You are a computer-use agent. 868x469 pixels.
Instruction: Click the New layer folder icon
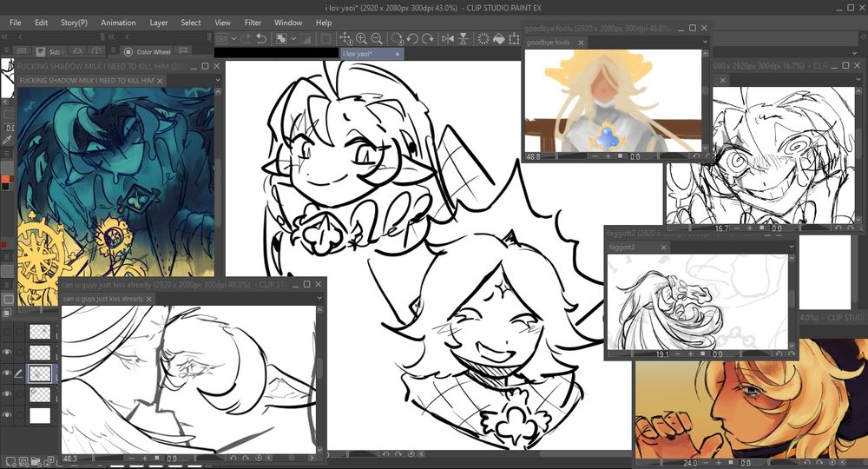36,460
